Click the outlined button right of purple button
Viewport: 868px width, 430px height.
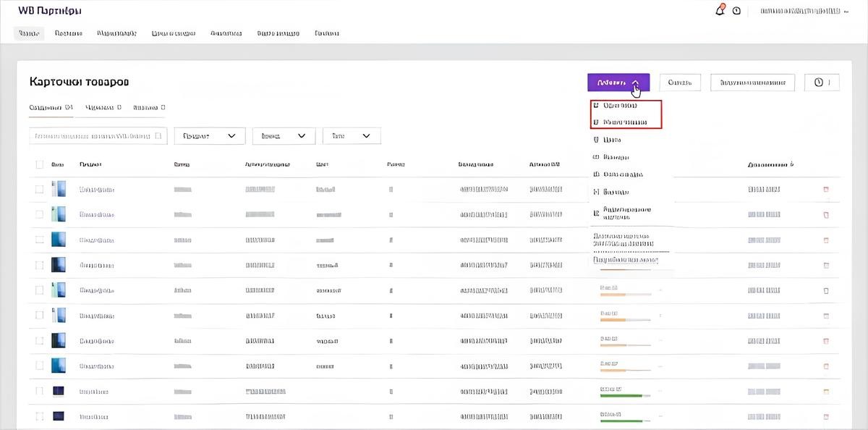pos(680,83)
